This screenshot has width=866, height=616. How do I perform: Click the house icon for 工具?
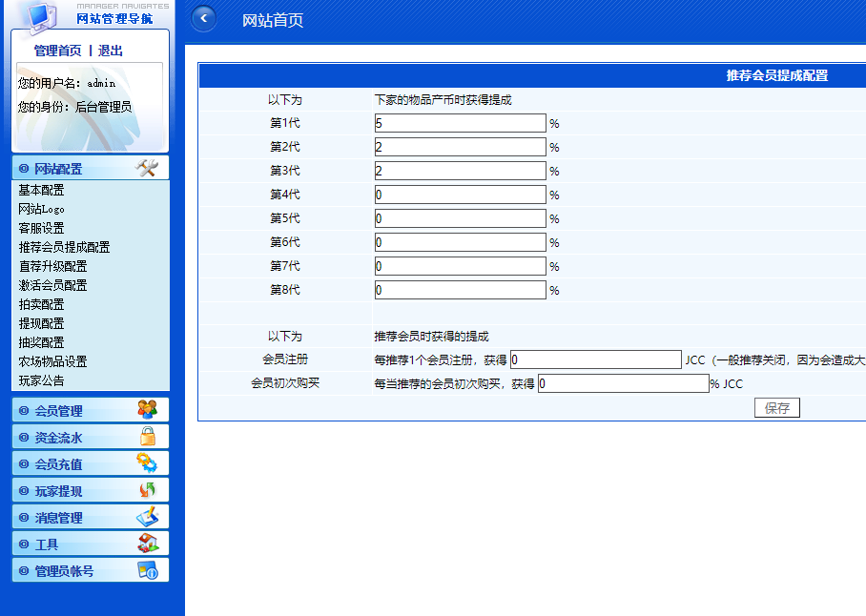[x=147, y=544]
